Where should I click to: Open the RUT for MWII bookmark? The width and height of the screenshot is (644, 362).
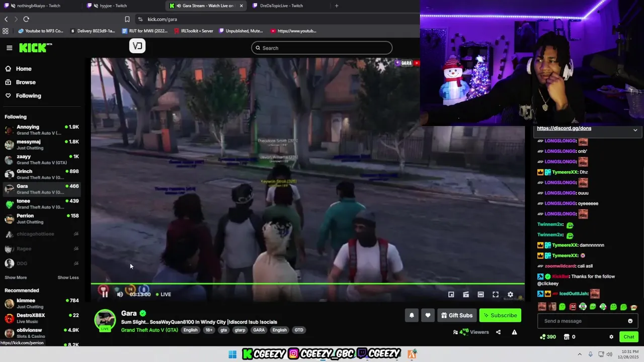145,31
